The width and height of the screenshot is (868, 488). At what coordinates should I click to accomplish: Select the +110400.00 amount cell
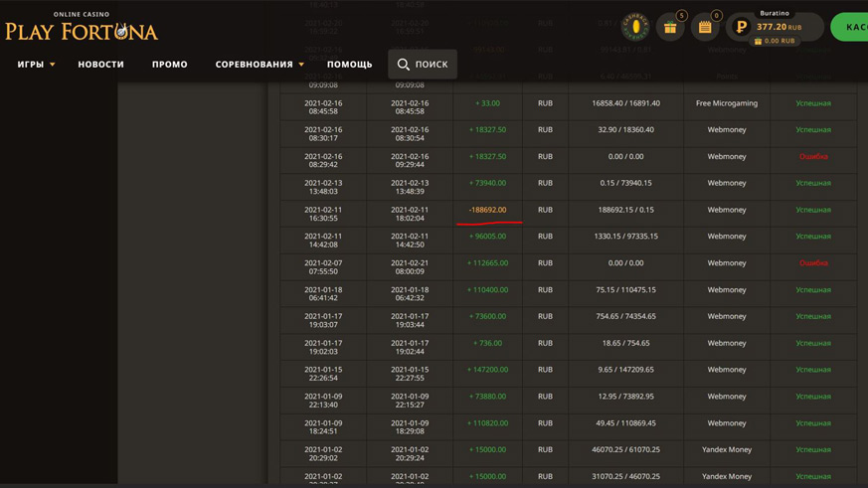coord(487,290)
